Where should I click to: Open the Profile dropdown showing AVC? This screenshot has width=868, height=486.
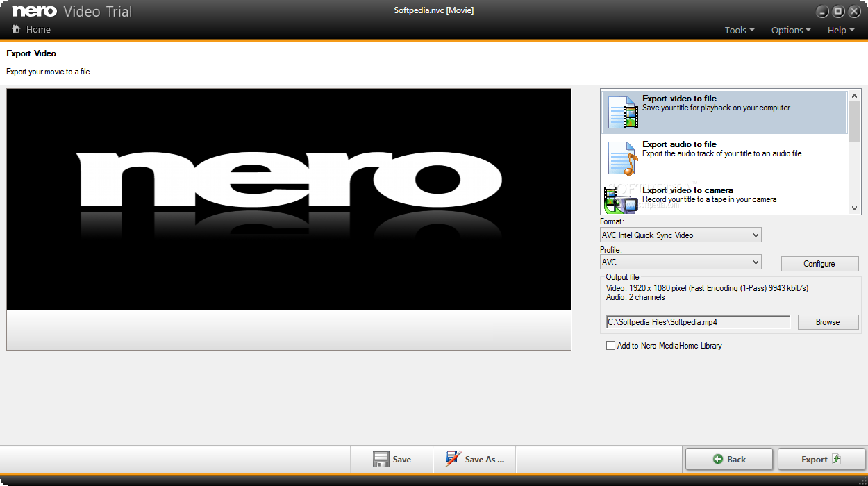(681, 262)
